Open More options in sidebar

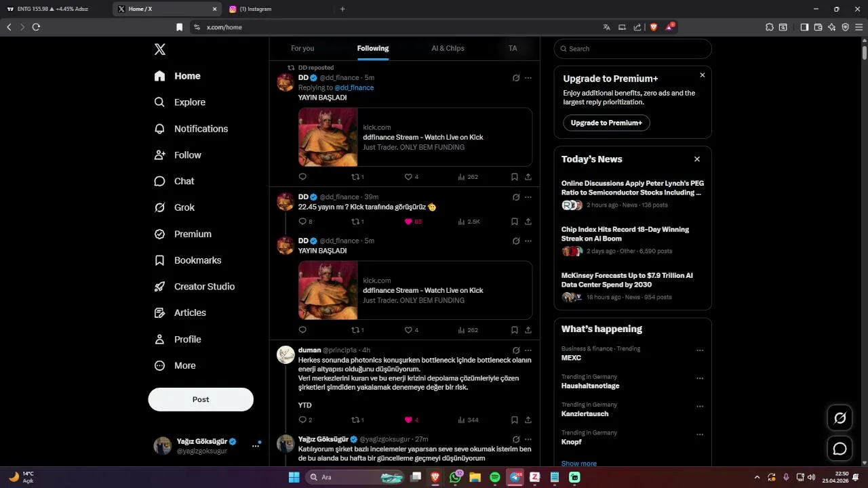coord(175,366)
